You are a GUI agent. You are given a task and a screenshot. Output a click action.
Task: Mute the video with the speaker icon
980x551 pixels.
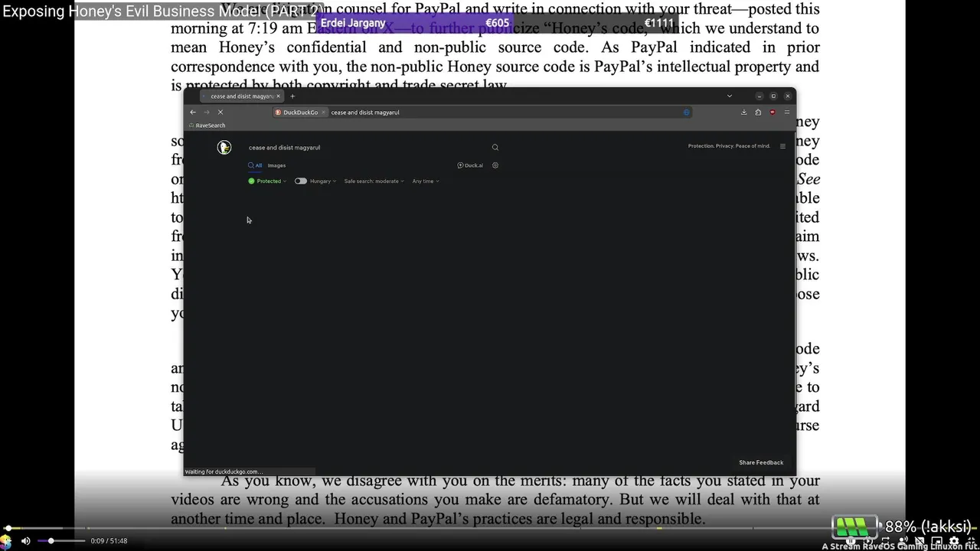(x=25, y=541)
